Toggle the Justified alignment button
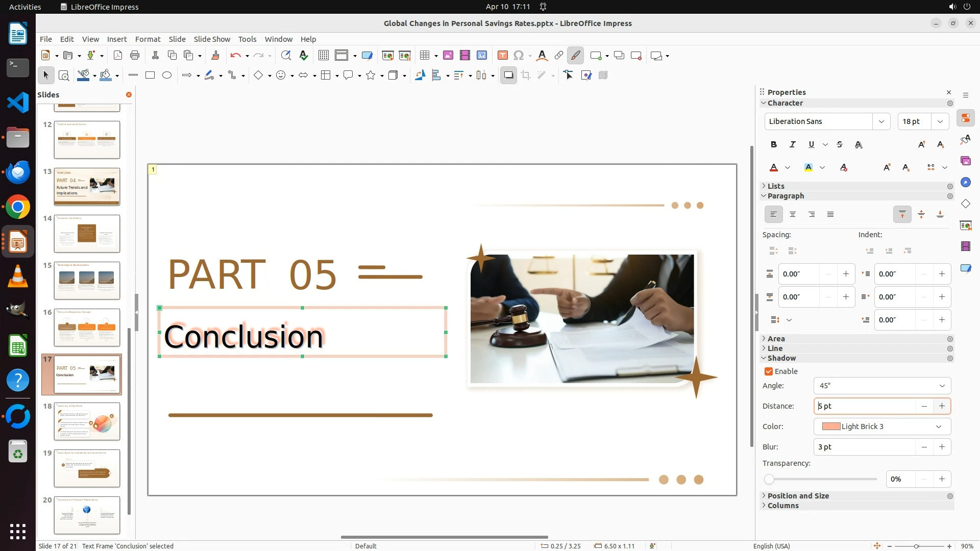Image resolution: width=980 pixels, height=551 pixels. pyautogui.click(x=830, y=215)
